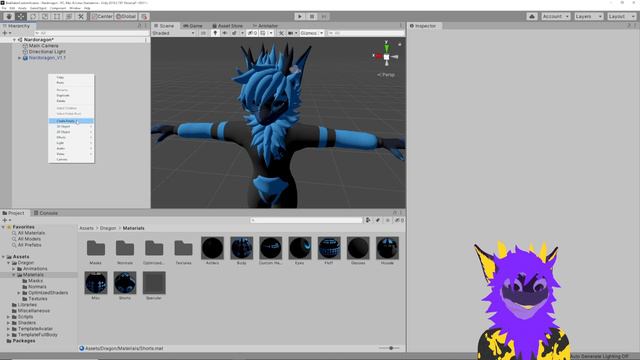
Task: Open custom editor tools icon
Action: pos(81,16)
